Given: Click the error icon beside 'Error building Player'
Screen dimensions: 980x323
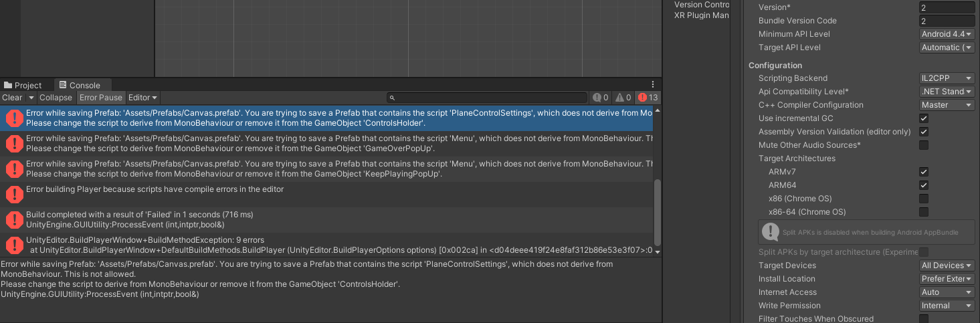Looking at the screenshot, I should click(14, 195).
